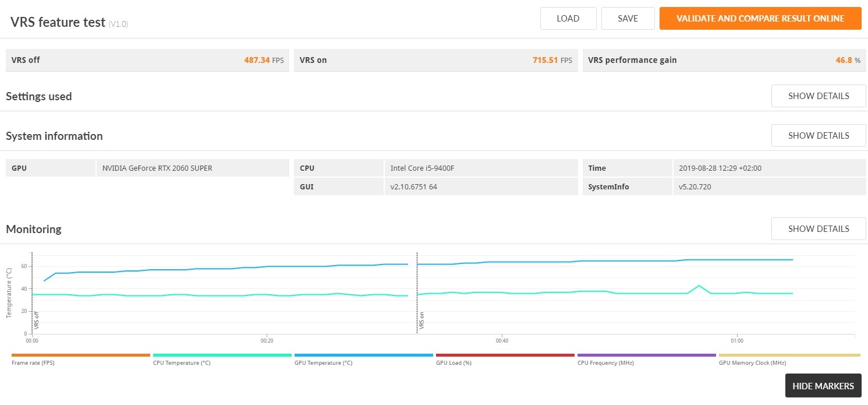The image size is (868, 405).
Task: Click the 01:00 time axis label
Action: tap(737, 341)
